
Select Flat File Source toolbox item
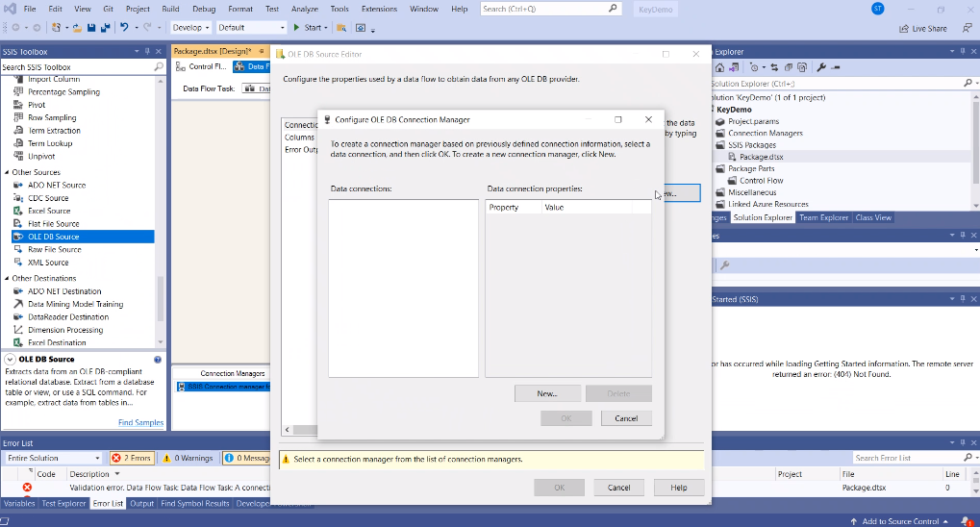[x=54, y=224]
